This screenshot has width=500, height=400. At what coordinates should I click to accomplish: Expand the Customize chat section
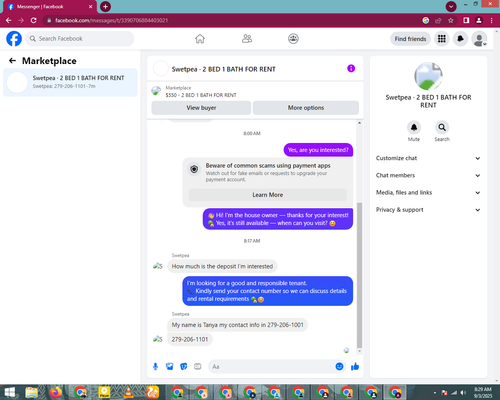(x=428, y=158)
